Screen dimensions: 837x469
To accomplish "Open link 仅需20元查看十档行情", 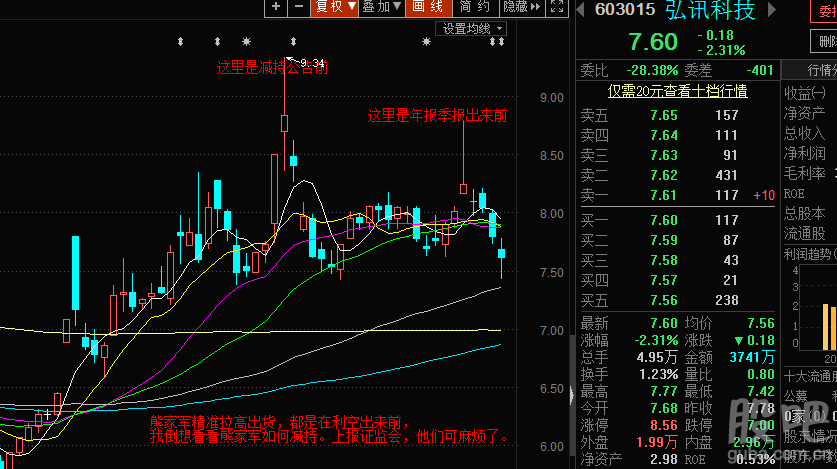I will coord(677,91).
